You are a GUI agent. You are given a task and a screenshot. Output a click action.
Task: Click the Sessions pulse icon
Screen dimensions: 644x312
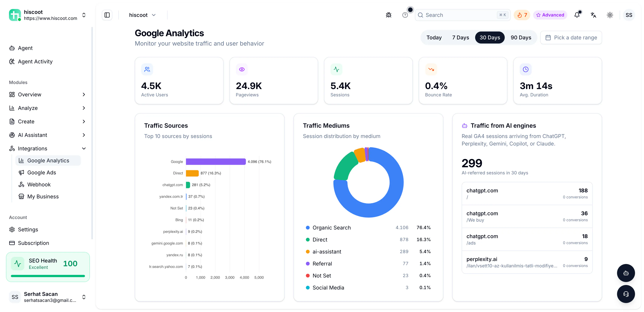tap(336, 69)
